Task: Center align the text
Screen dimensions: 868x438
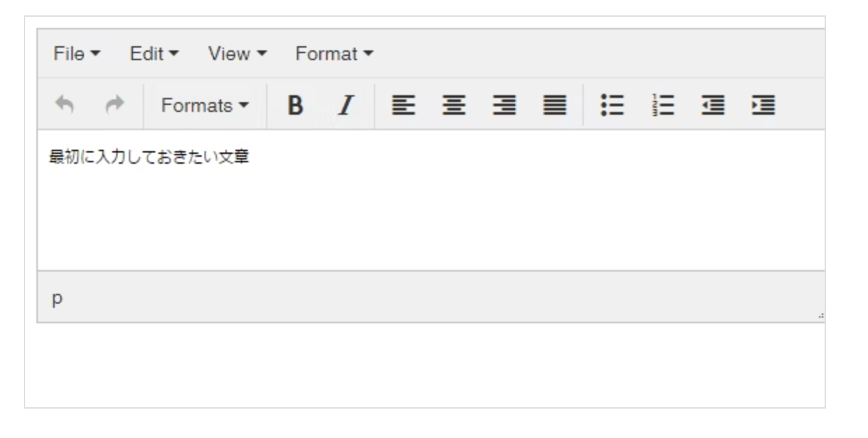Action: pos(452,106)
